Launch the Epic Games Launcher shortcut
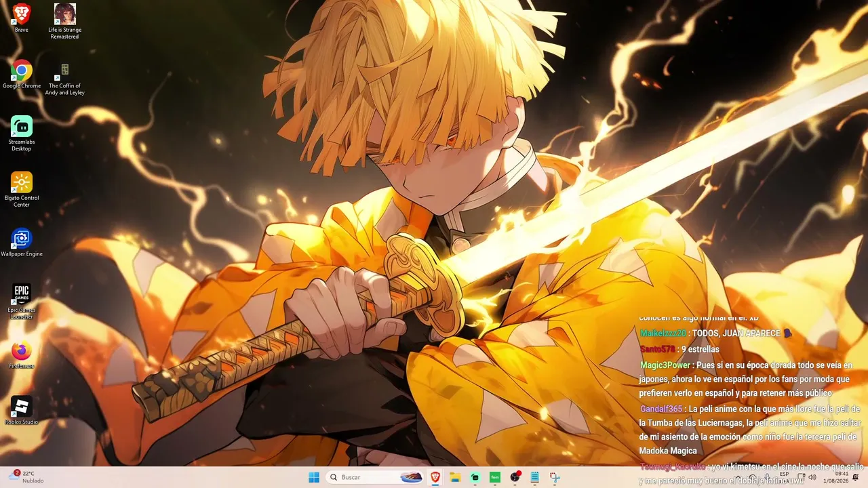Viewport: 868px width, 488px height. (x=22, y=302)
